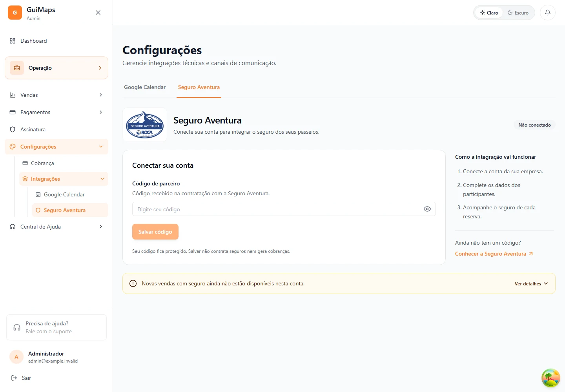Open notifications bell icon

[x=548, y=13]
